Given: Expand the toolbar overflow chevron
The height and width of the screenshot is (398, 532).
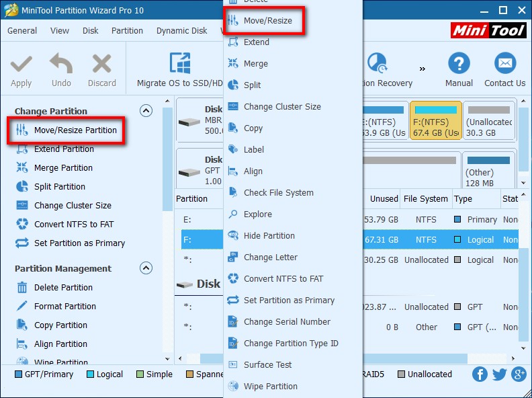Looking at the screenshot, I should pyautogui.click(x=422, y=69).
